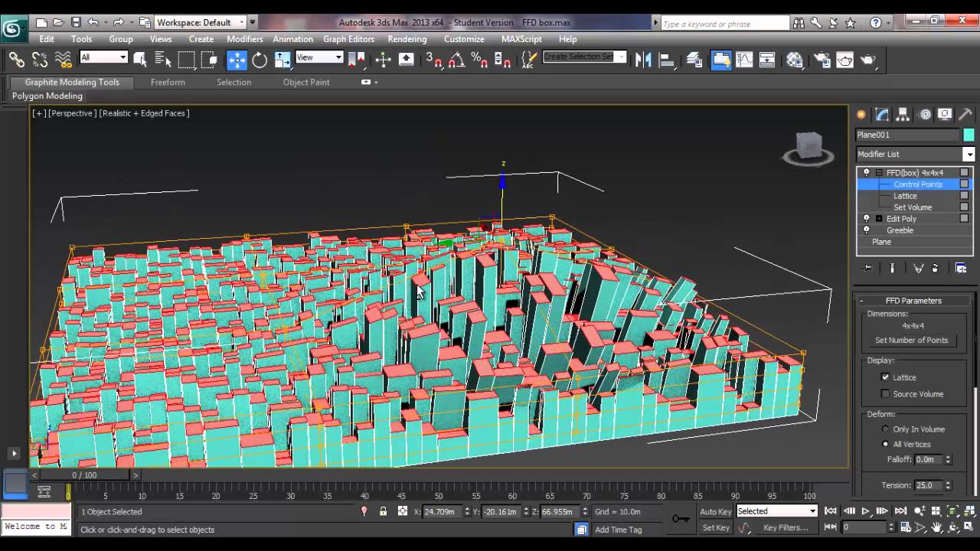
Task: Open the All selection filter dropdown
Action: [103, 57]
